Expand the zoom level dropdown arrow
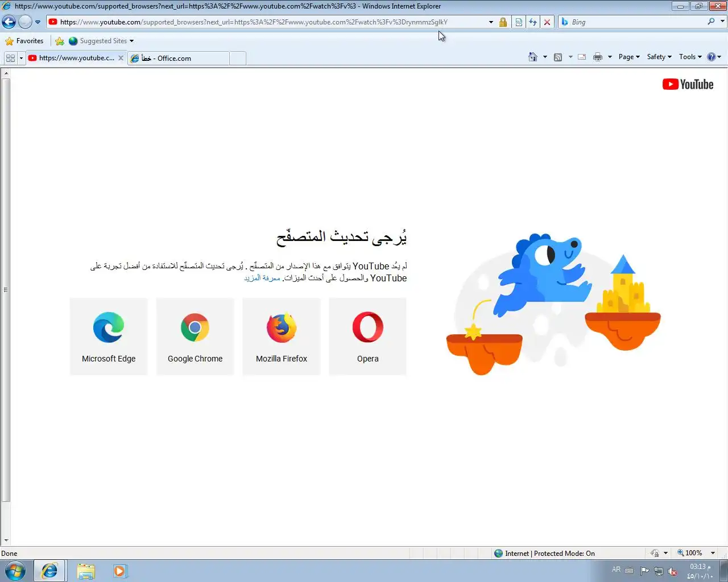 point(713,553)
